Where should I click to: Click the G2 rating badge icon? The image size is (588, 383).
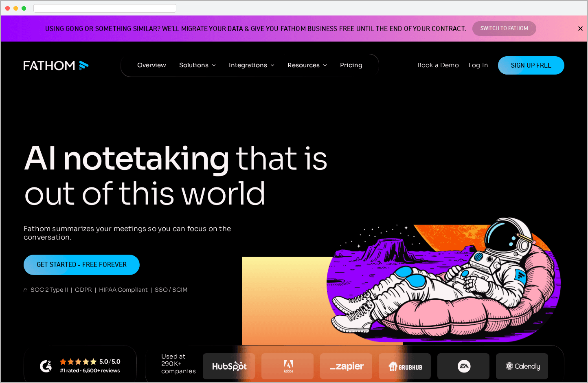(x=46, y=366)
